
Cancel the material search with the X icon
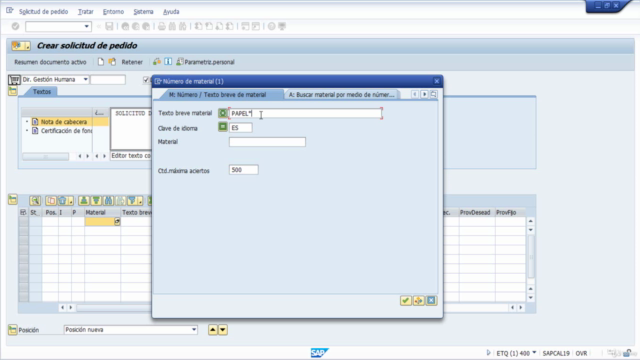431,301
